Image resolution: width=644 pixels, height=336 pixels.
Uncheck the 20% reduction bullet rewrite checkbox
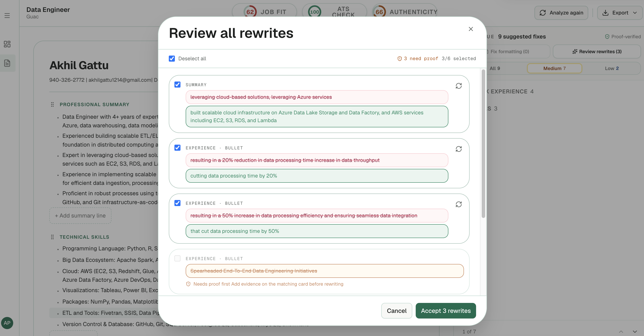(x=177, y=148)
